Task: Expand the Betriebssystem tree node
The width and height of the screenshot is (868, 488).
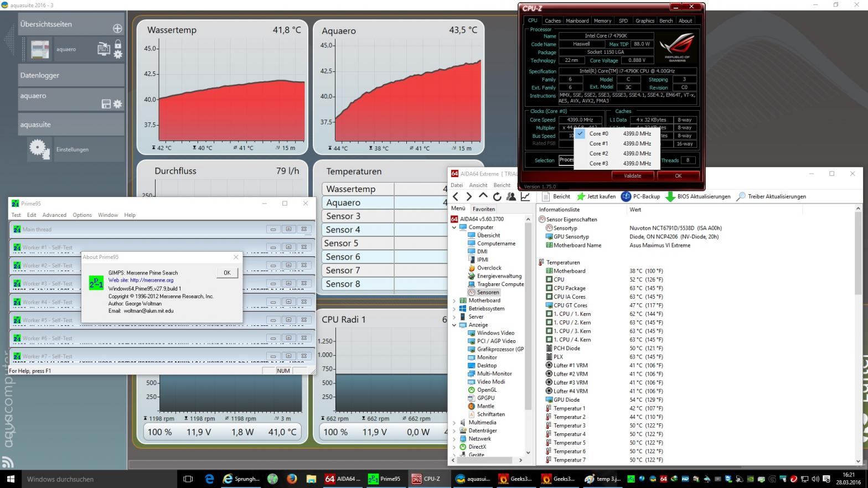Action: (454, 309)
